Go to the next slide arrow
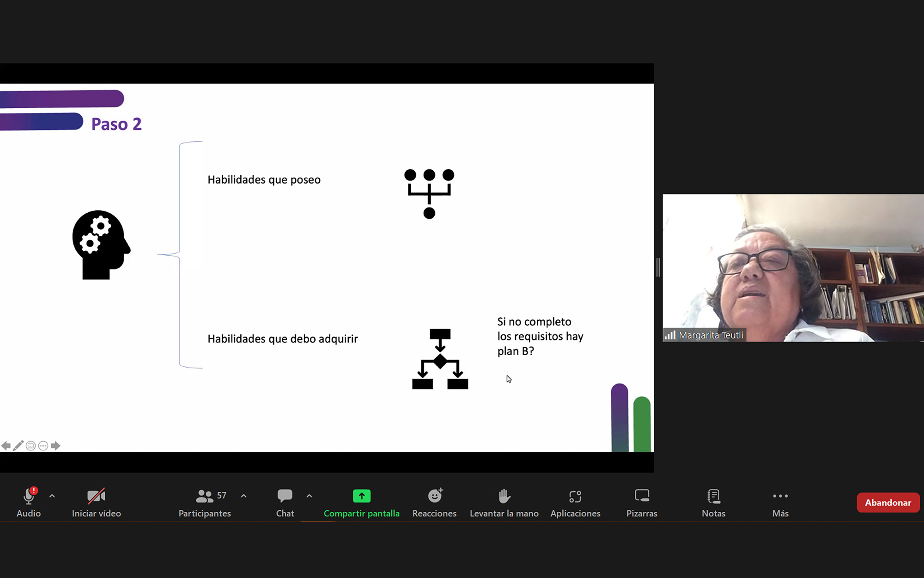Viewport: 924px width, 578px height. pyautogui.click(x=55, y=446)
